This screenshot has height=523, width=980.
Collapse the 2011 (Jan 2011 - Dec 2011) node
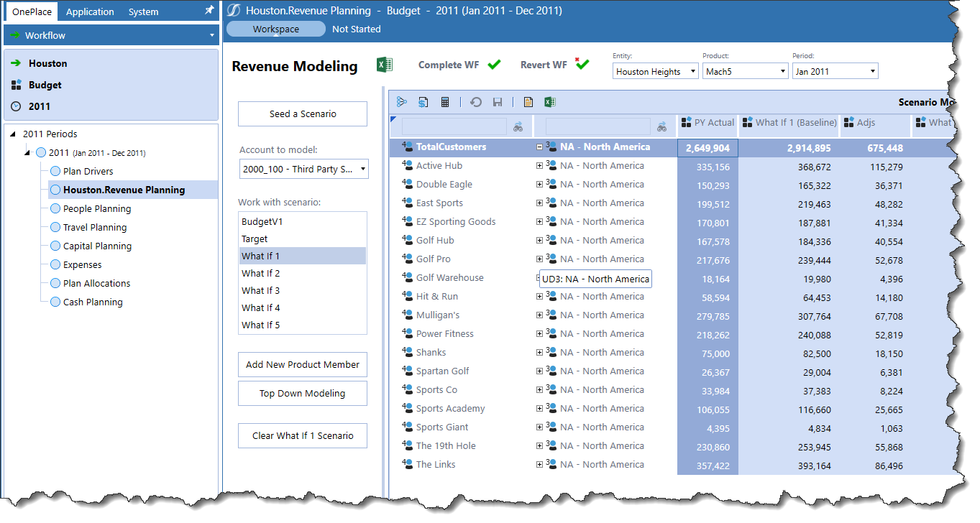tap(28, 152)
